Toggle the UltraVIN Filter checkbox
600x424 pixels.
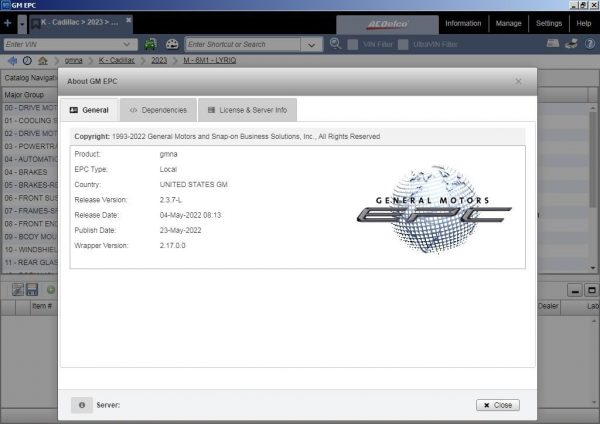click(x=403, y=44)
